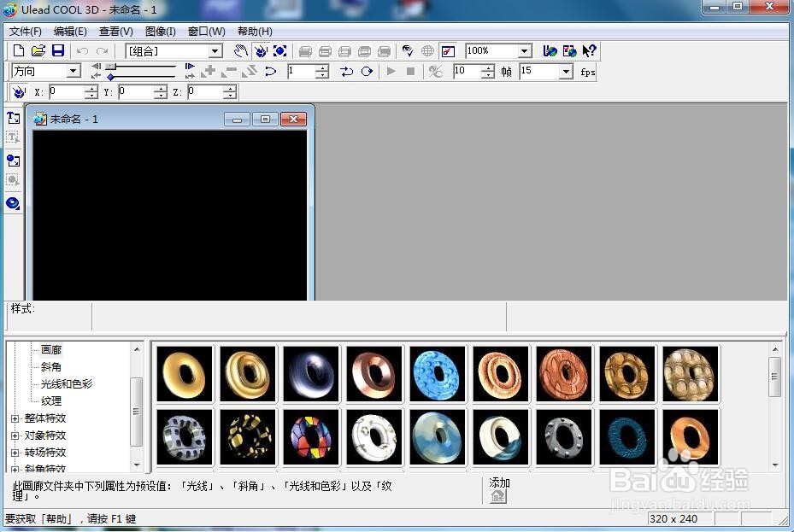Select the 纹理 tree item
The width and height of the screenshot is (794, 532).
[x=51, y=401]
